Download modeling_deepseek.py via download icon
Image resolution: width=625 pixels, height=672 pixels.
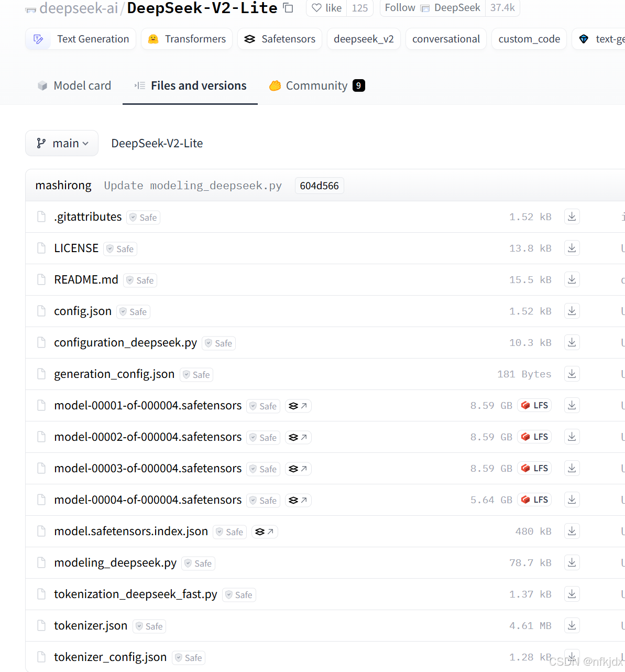(x=572, y=562)
